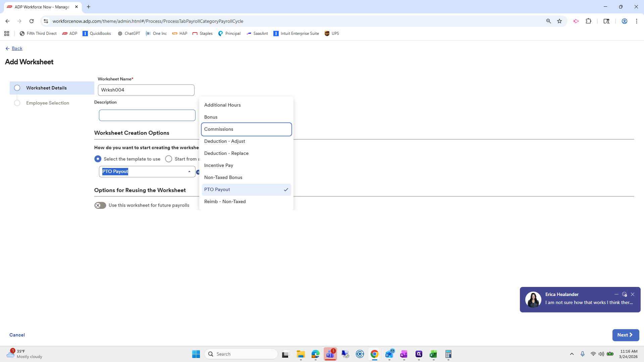644x362 pixels.
Task: Open Excel from the Windows taskbar
Action: pyautogui.click(x=433, y=354)
